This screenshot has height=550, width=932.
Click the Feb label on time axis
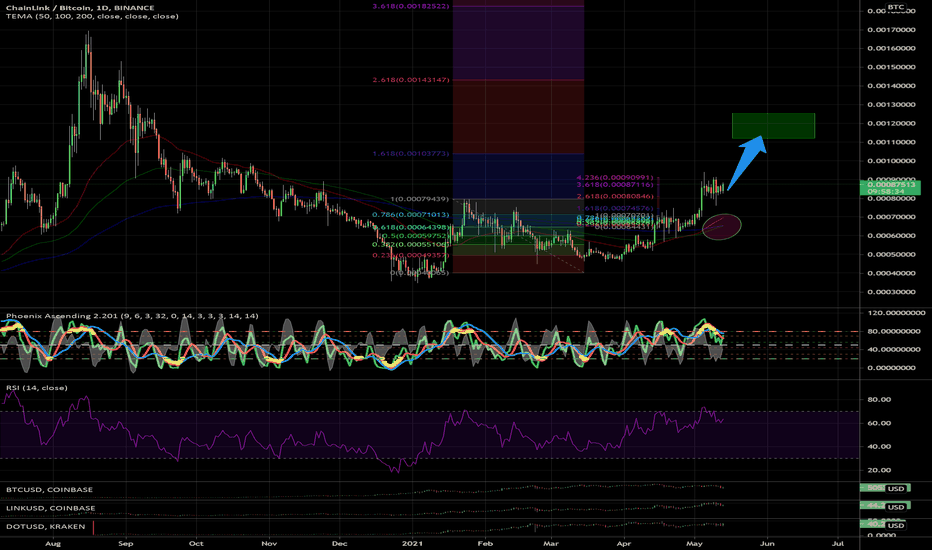[486, 543]
